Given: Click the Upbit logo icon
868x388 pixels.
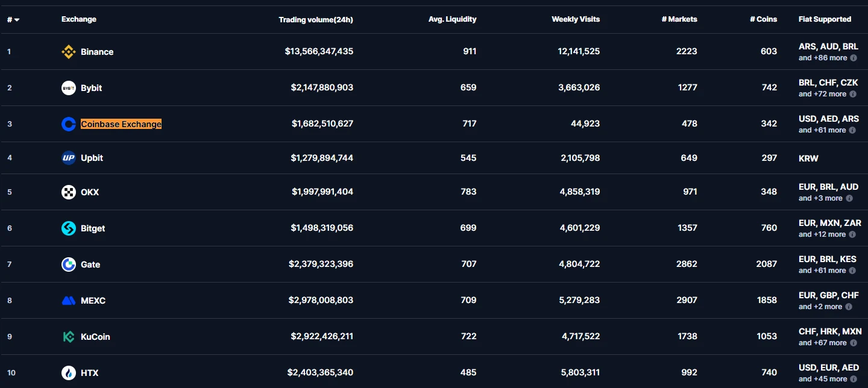Looking at the screenshot, I should pos(69,158).
